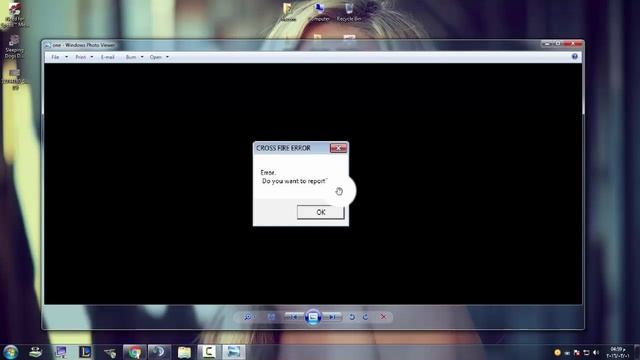The width and height of the screenshot is (640, 360).
Task: Click the yellow circular tray icon
Action: point(558,352)
